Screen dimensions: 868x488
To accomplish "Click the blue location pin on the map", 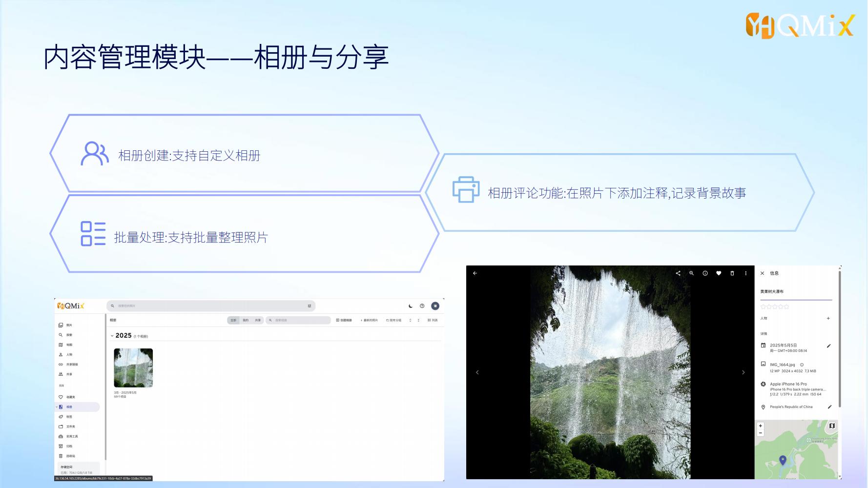I will 783,460.
